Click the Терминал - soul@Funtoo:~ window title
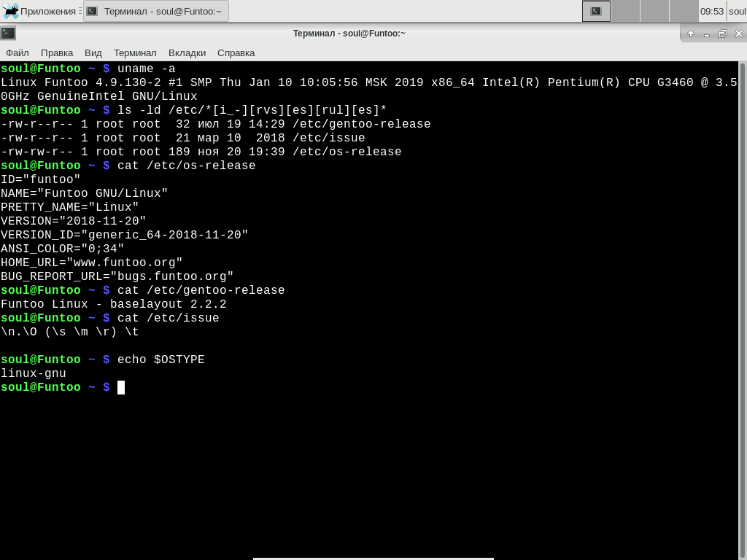The image size is (747, 560). (349, 34)
